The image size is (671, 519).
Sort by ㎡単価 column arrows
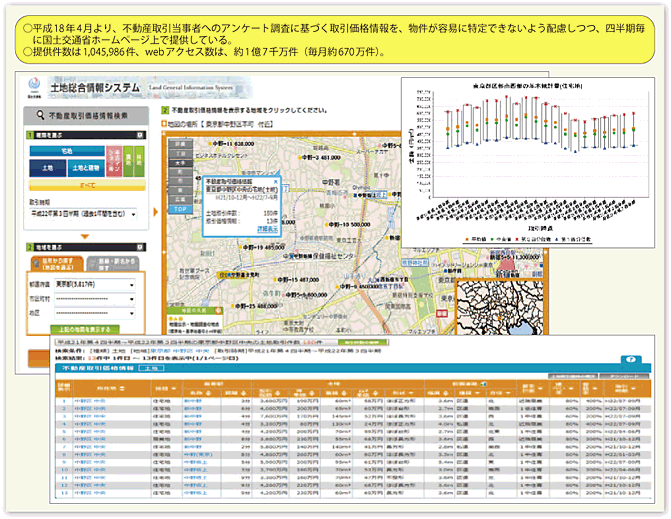click(x=375, y=393)
